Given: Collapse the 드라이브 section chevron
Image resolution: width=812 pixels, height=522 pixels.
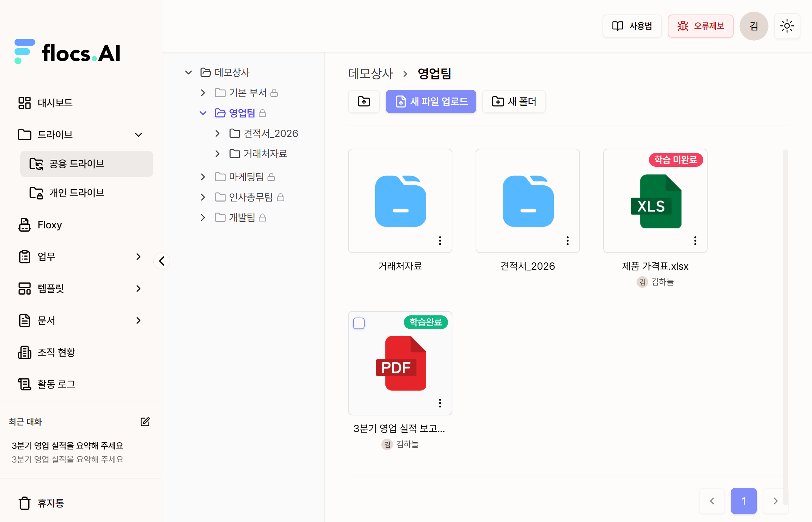Looking at the screenshot, I should point(138,135).
